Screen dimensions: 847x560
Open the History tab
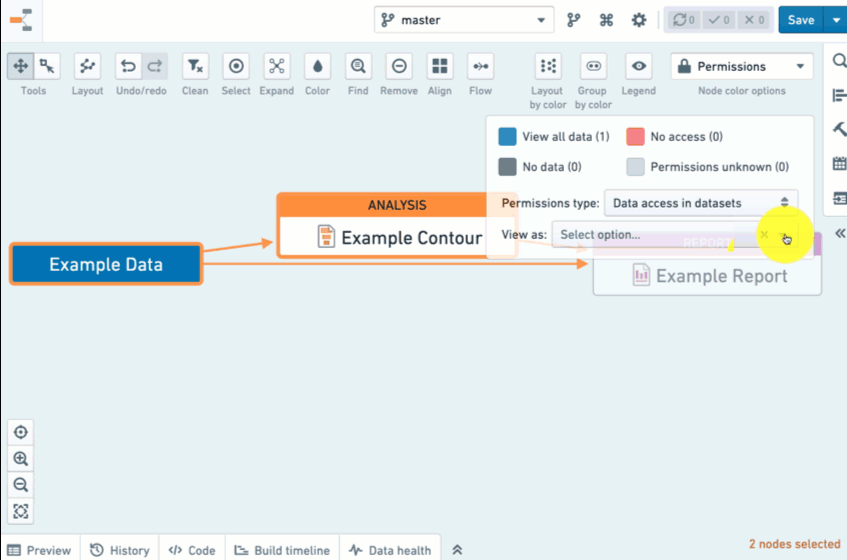tap(120, 550)
